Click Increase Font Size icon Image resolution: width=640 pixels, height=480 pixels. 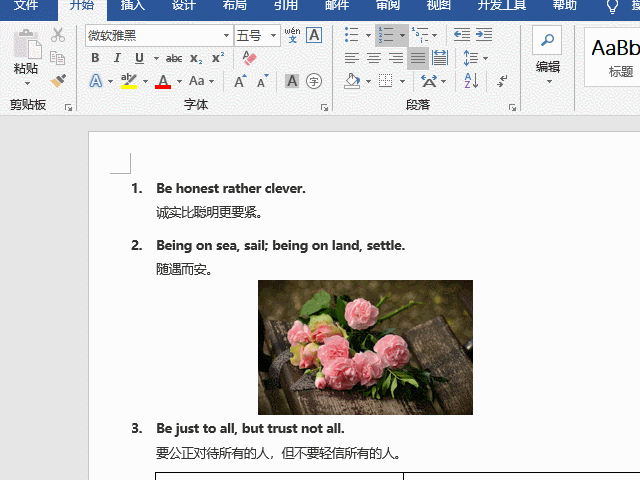click(x=240, y=81)
